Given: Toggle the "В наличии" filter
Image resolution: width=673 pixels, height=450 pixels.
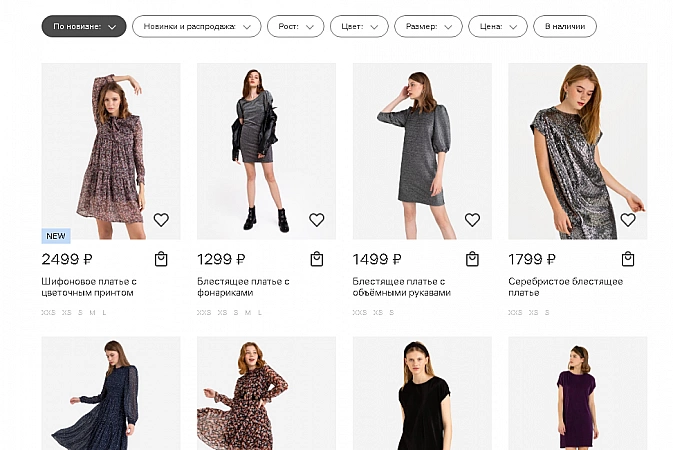Looking at the screenshot, I should (x=565, y=26).
